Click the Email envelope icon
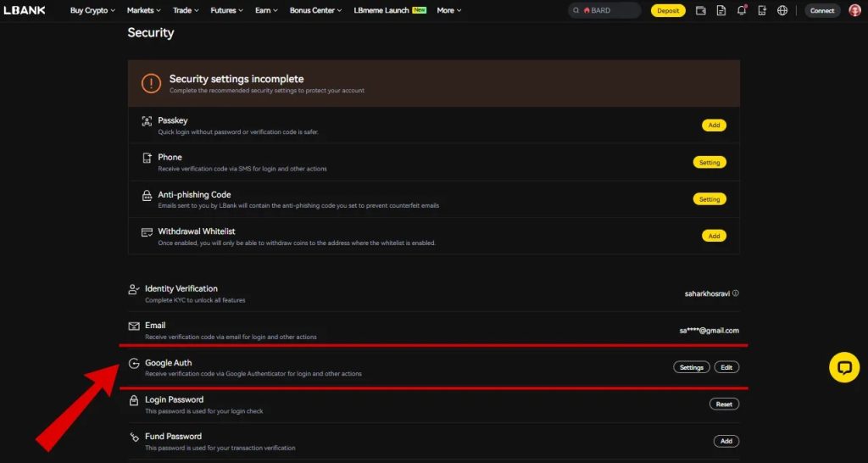The image size is (868, 463). [x=133, y=326]
